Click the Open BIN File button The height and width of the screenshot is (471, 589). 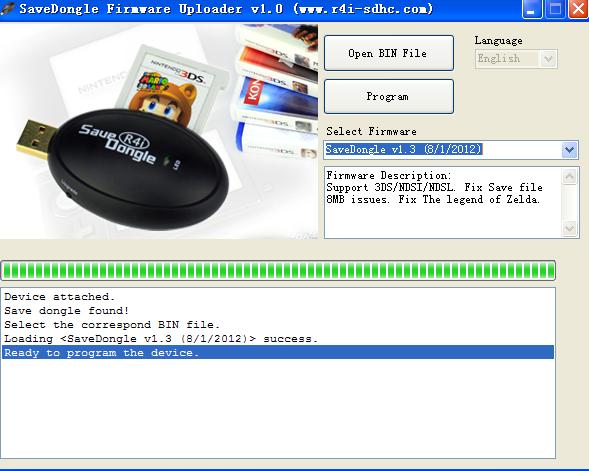pyautogui.click(x=389, y=53)
